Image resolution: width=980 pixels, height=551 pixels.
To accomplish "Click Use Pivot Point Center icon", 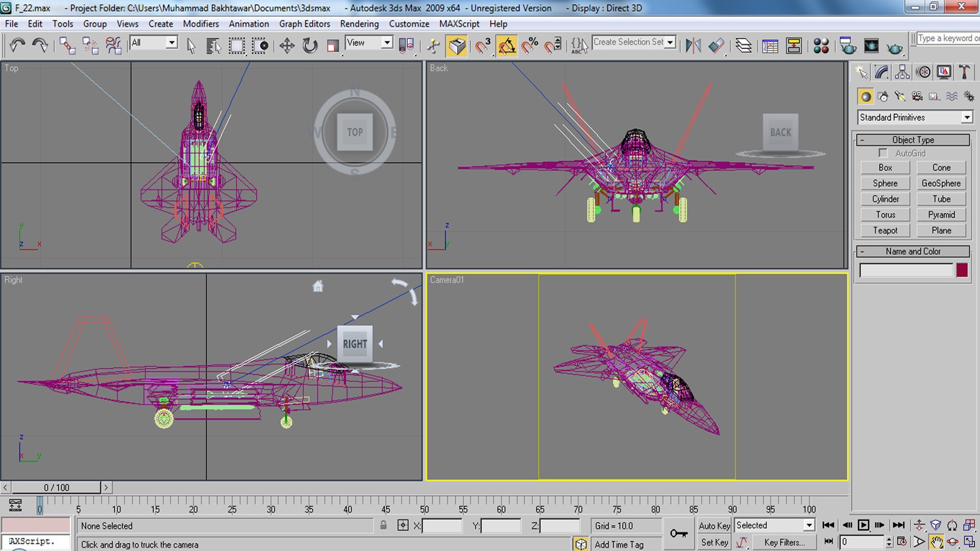I will (x=406, y=46).
